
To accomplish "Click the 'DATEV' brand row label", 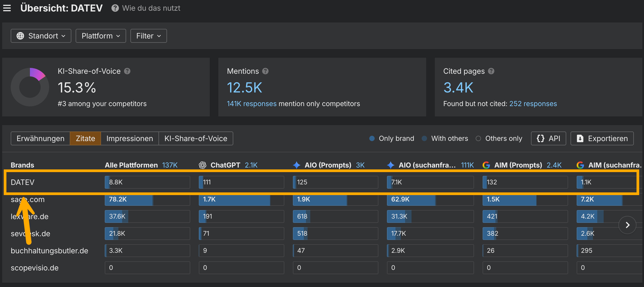I will click(22, 182).
